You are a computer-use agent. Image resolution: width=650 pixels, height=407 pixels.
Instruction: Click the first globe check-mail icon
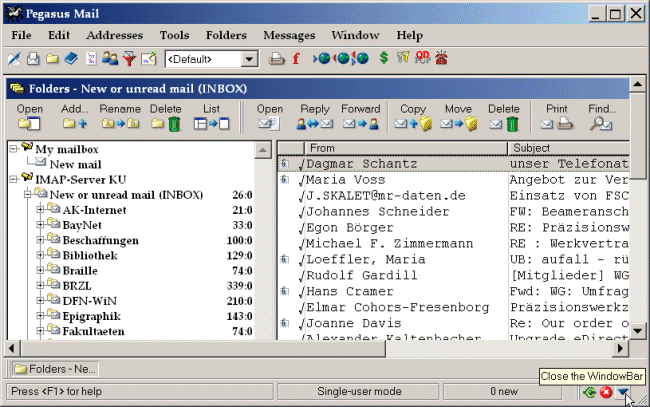click(x=322, y=59)
